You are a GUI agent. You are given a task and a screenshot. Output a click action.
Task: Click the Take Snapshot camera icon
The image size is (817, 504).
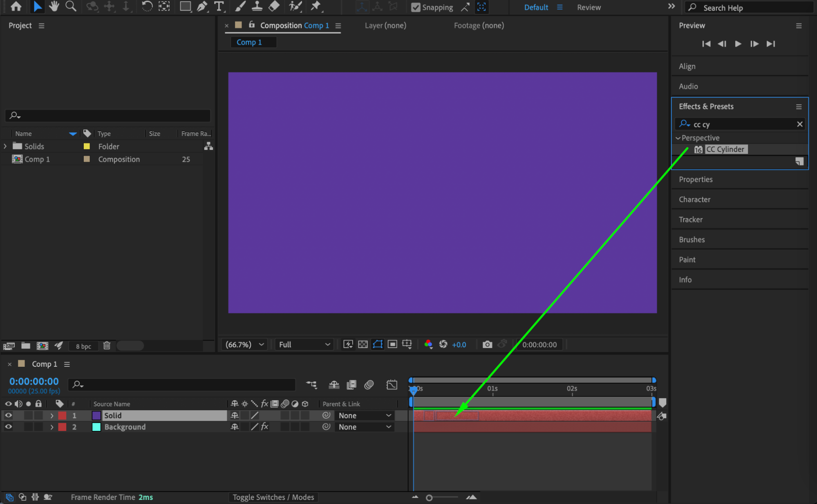coord(487,344)
